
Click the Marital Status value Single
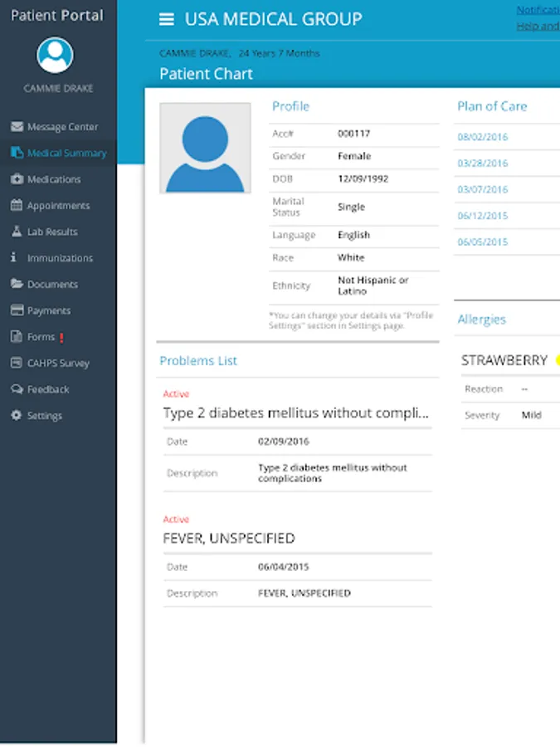(352, 207)
